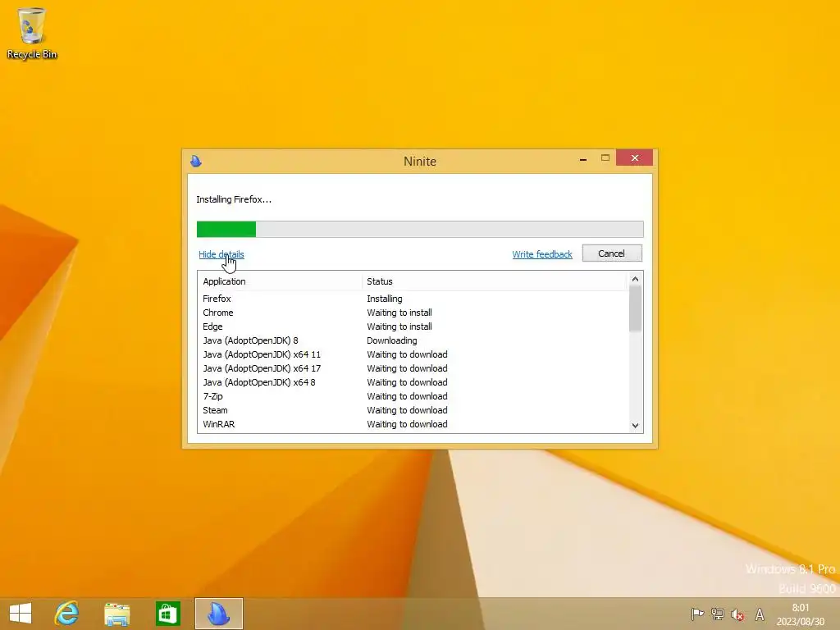Click the green installation progress bar

(420, 230)
